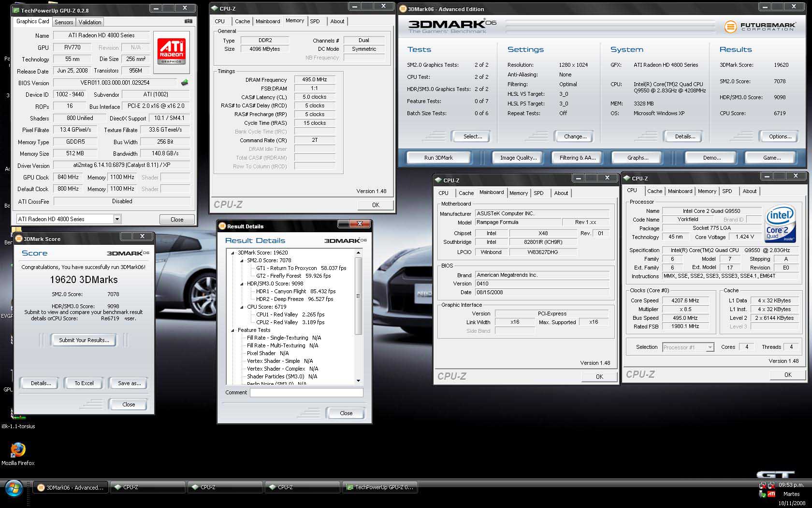Click the Run 3DMark button
812x508 pixels.
pyautogui.click(x=438, y=158)
